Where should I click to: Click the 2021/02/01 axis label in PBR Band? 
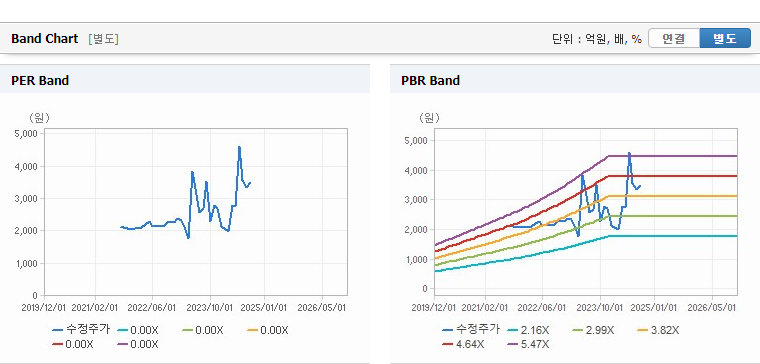(x=485, y=308)
